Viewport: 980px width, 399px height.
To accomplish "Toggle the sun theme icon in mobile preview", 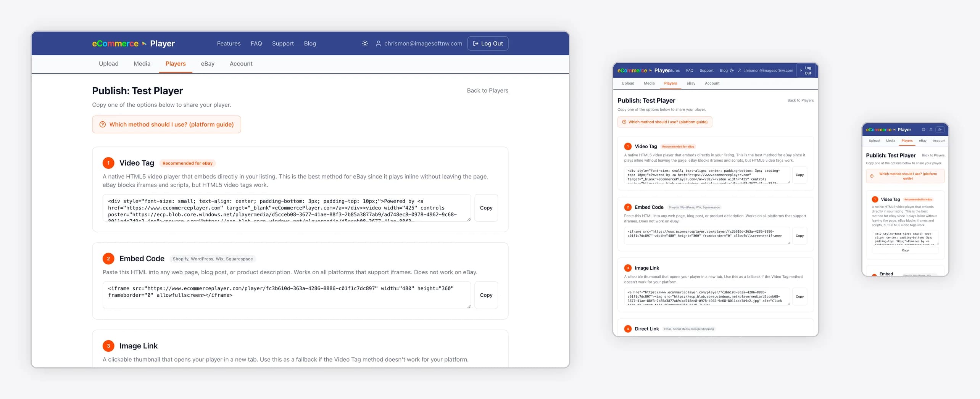I will coord(924,130).
